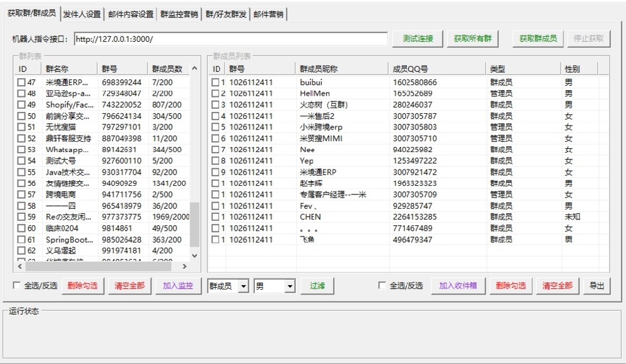Screen dimensions: 626x364
Task: Click the 未知 gender cell
Action: (x=572, y=217)
